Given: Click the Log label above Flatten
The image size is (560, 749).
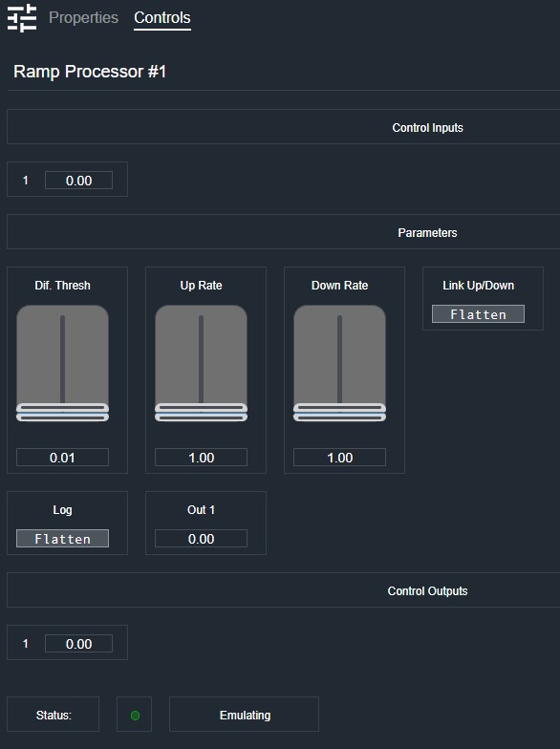Looking at the screenshot, I should [x=63, y=510].
